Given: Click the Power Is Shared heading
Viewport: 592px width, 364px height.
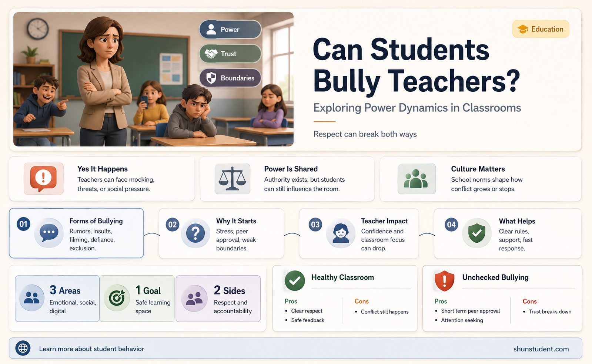Looking at the screenshot, I should click(x=291, y=169).
